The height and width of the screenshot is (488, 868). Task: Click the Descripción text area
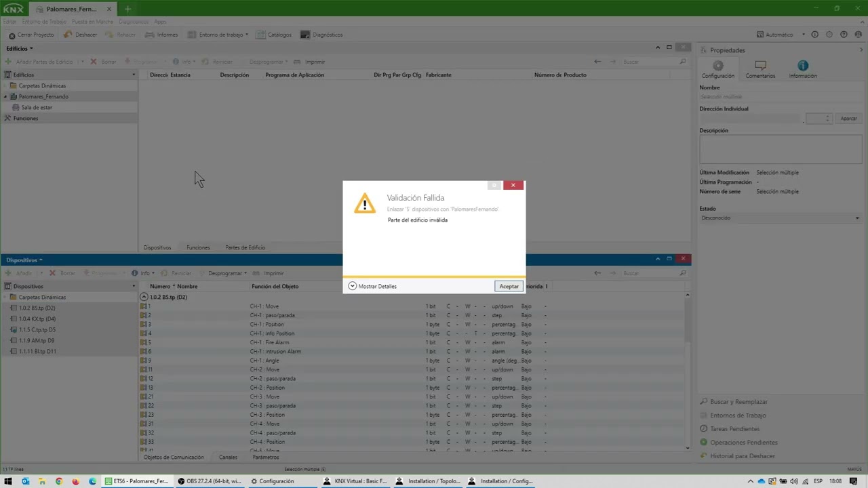pos(781,149)
